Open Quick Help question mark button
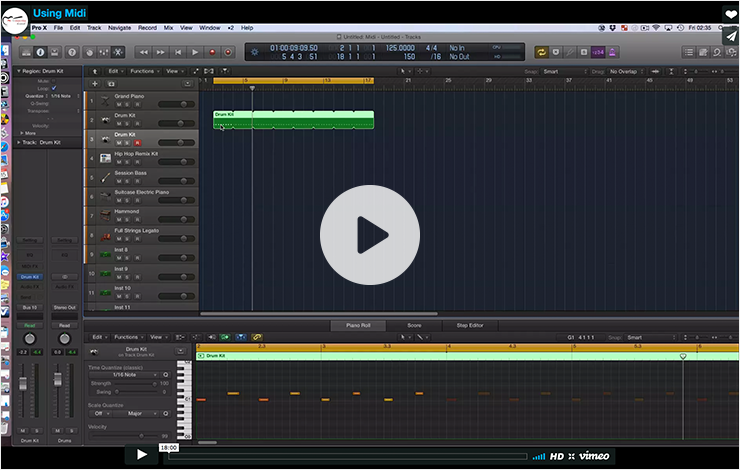 tap(72, 52)
